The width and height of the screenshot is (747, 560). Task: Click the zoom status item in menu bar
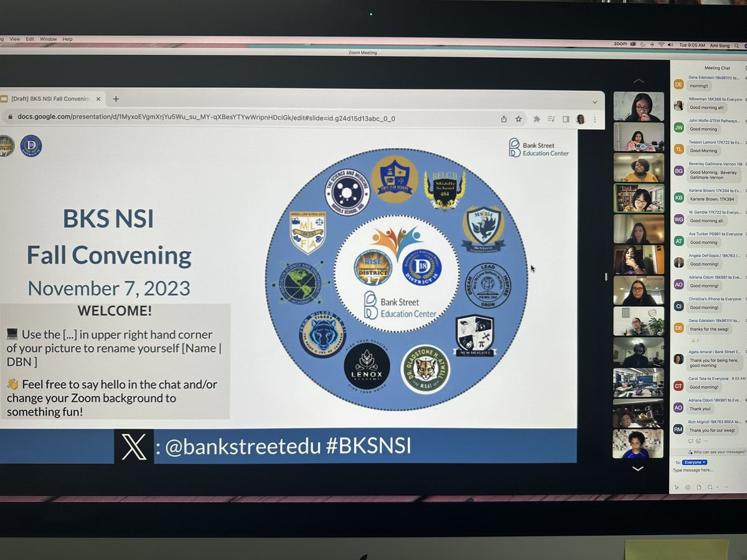coord(621,44)
